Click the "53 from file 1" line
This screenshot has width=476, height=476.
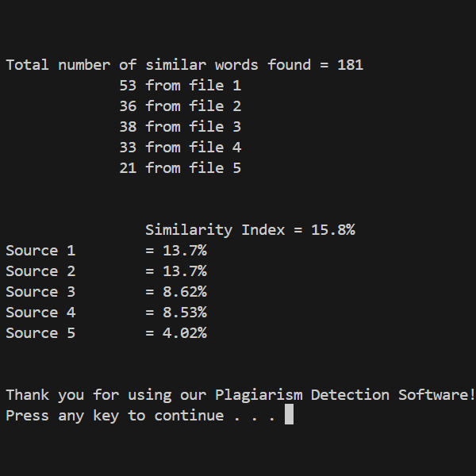pyautogui.click(x=180, y=86)
